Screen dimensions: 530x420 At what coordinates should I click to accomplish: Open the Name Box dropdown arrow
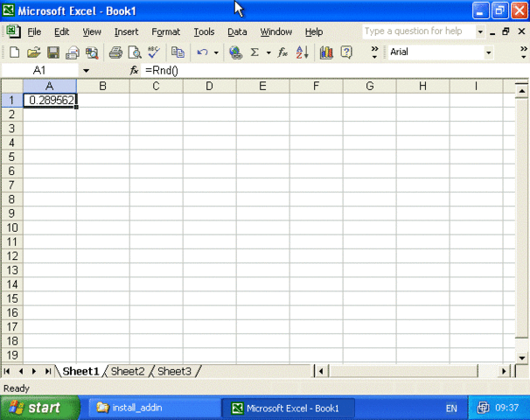[x=87, y=71]
